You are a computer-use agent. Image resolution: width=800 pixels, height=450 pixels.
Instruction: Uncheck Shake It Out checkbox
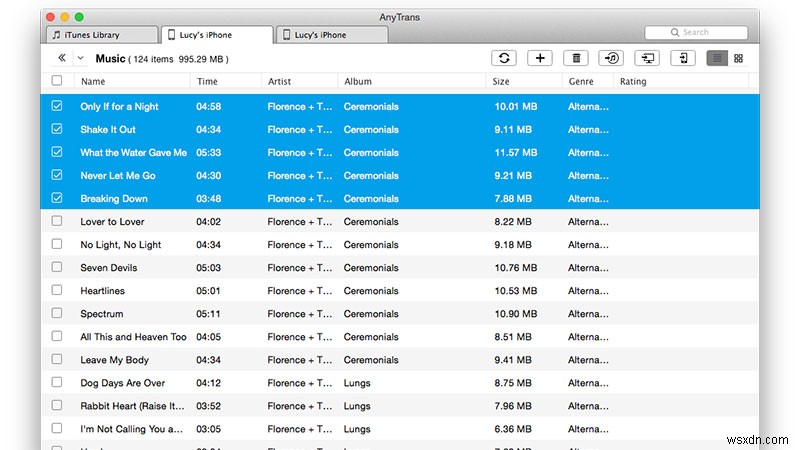57,129
